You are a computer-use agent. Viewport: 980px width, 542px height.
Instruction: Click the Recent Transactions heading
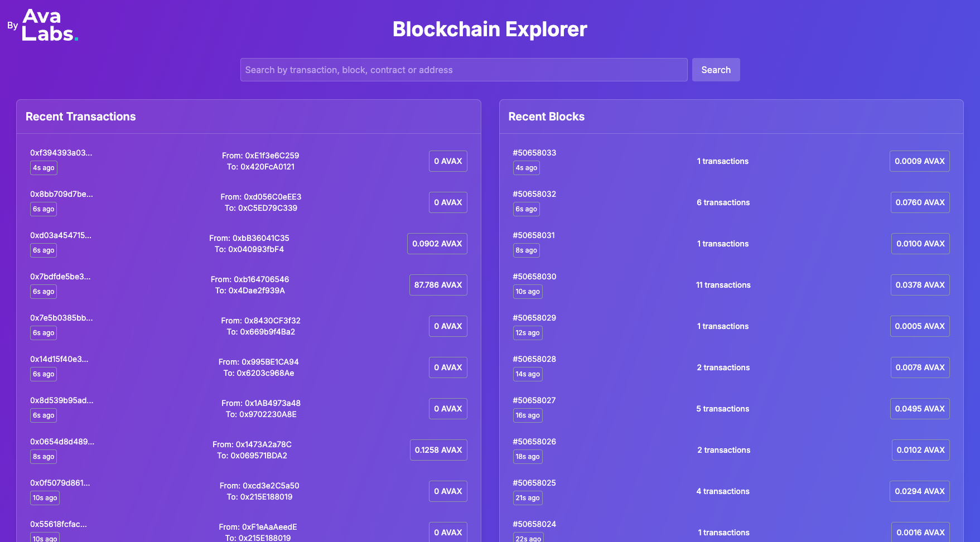(x=81, y=117)
